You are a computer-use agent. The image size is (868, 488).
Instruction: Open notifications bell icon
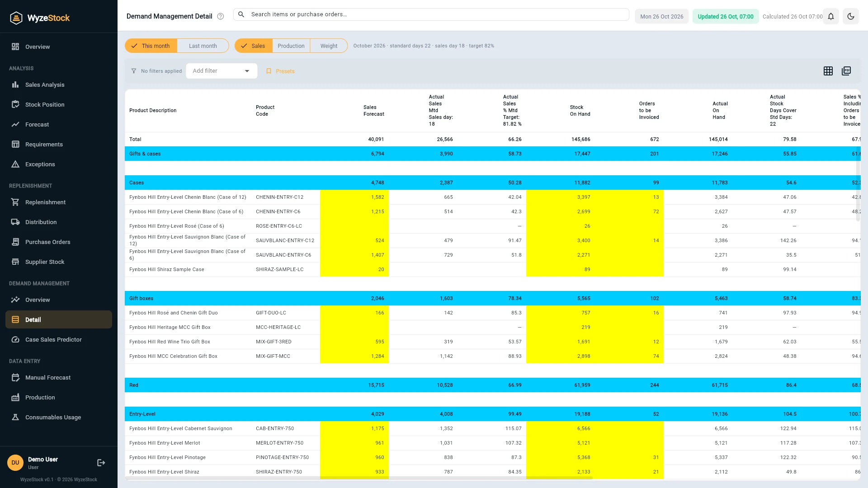pos(831,16)
